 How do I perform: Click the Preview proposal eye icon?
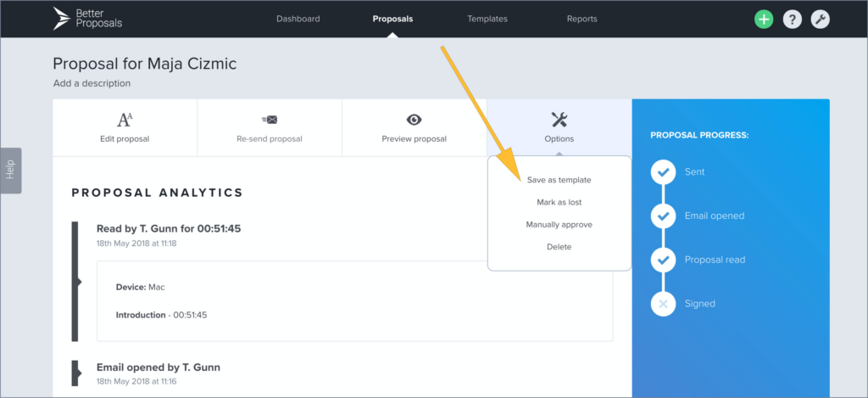(414, 120)
